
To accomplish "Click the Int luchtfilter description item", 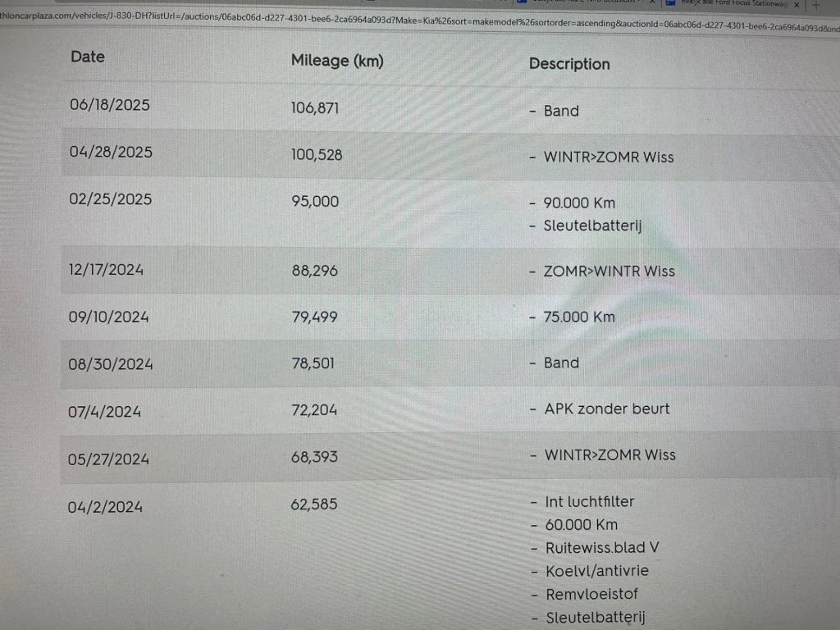I will pyautogui.click(x=589, y=501).
